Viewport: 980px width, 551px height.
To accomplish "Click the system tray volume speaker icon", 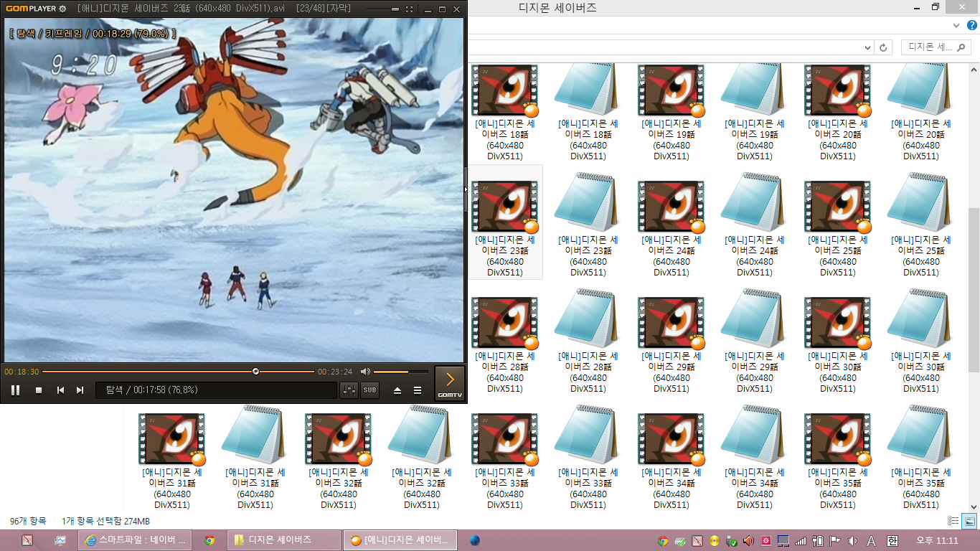I will coord(853,541).
